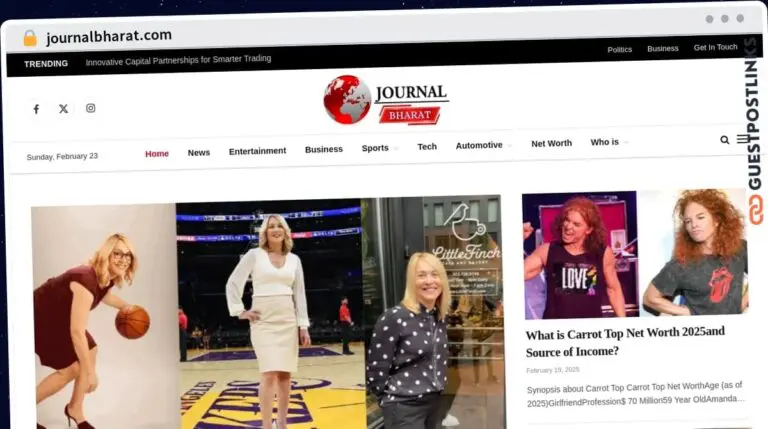
Task: Select the Home menu item
Action: [157, 153]
